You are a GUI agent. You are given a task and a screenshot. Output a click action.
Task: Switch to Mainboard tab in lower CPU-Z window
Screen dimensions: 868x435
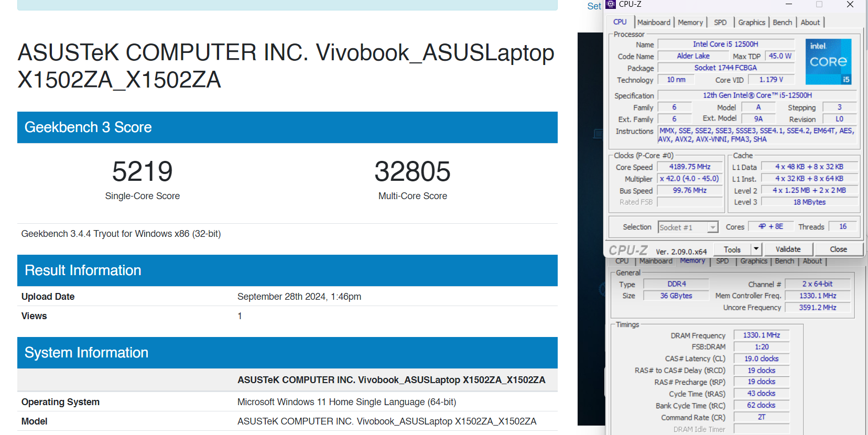pos(656,261)
